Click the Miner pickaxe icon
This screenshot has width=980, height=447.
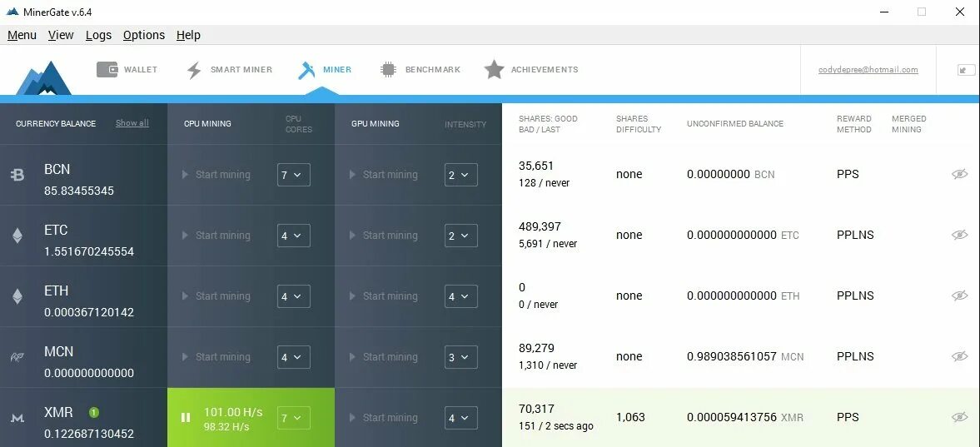306,70
